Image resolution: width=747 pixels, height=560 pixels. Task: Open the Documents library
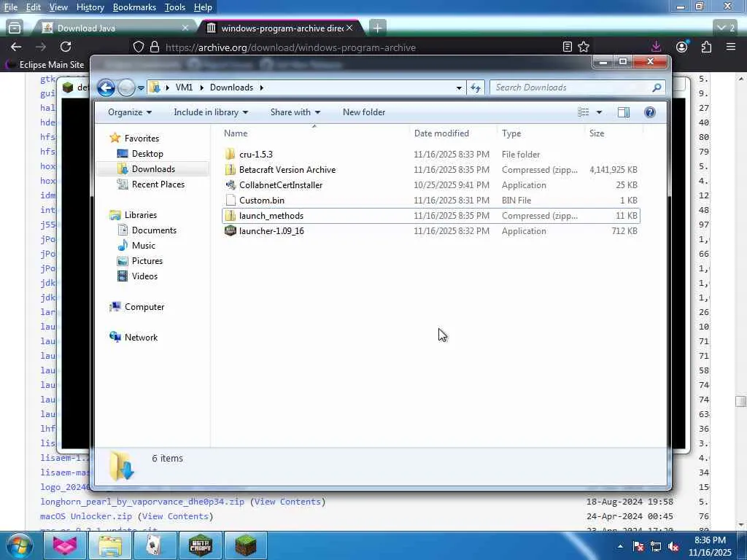tap(154, 230)
